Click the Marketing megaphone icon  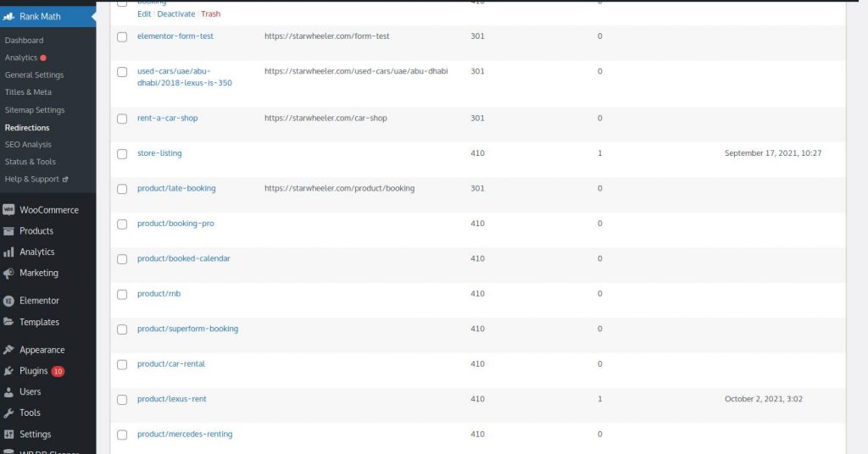pyautogui.click(x=8, y=274)
